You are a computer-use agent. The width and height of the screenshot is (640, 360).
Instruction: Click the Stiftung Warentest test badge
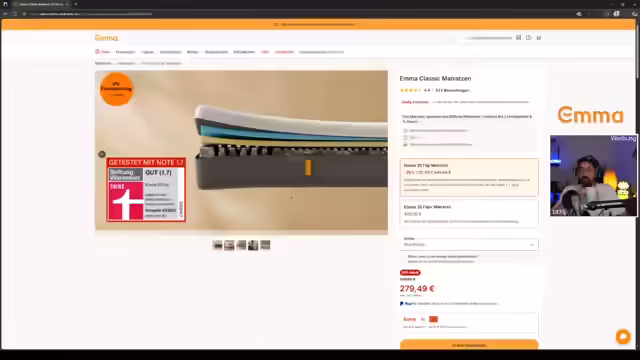point(146,190)
